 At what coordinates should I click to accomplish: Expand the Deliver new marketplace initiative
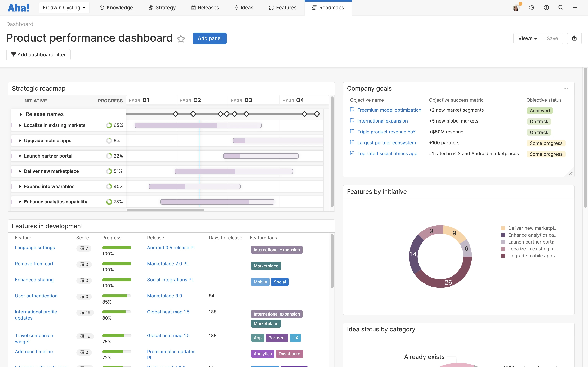point(20,171)
